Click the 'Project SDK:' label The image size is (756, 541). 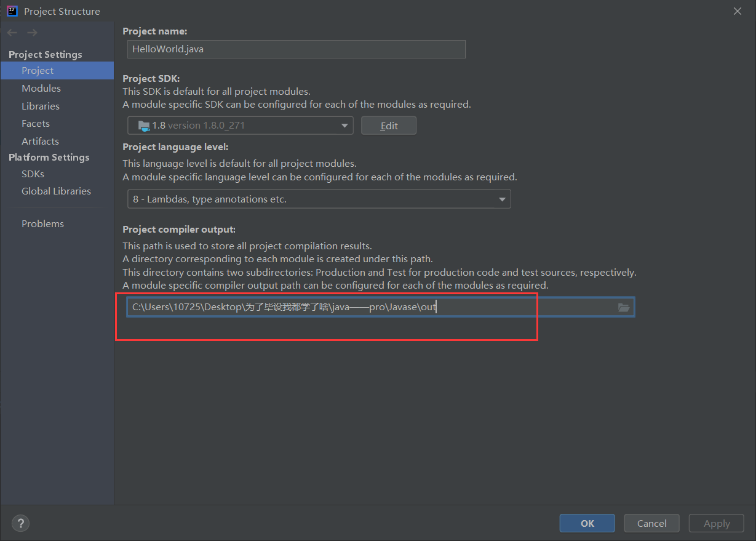151,78
